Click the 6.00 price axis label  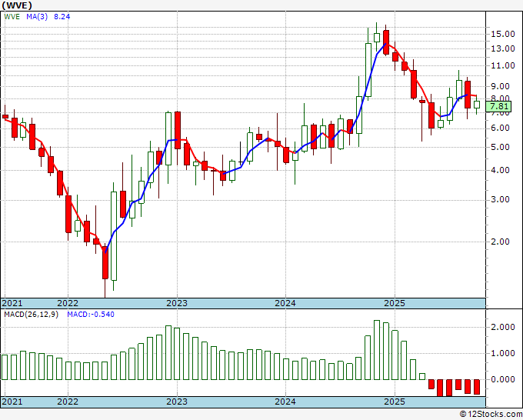click(500, 128)
